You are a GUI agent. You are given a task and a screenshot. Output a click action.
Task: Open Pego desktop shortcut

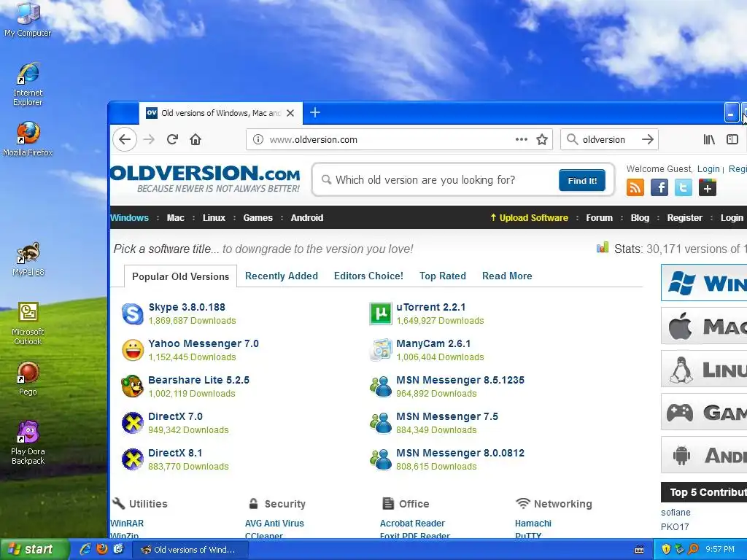(x=28, y=378)
